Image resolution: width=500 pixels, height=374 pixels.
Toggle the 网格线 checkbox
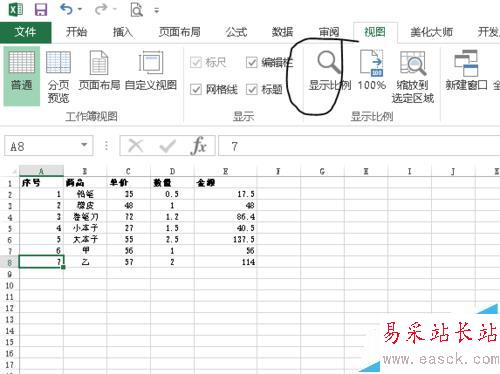tap(196, 89)
